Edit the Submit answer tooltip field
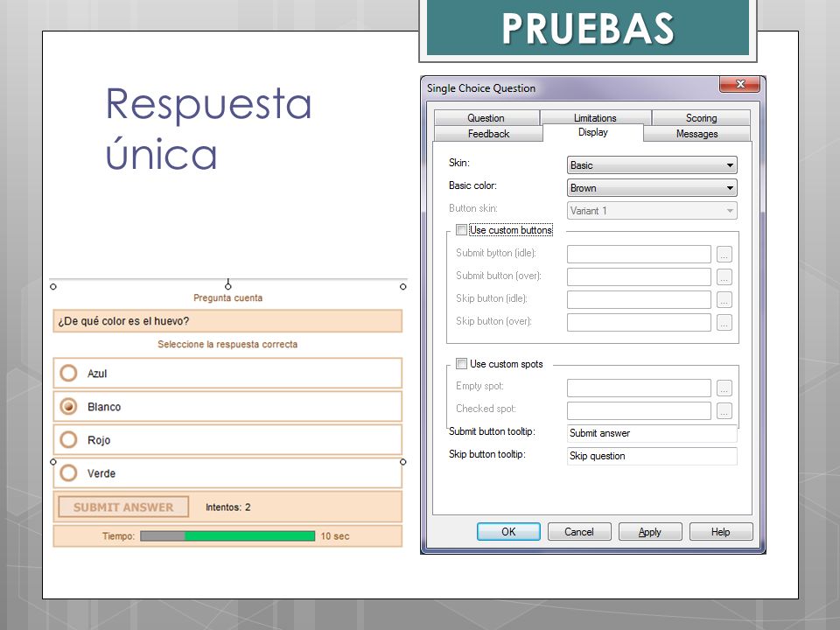The height and width of the screenshot is (630, 840). click(652, 433)
